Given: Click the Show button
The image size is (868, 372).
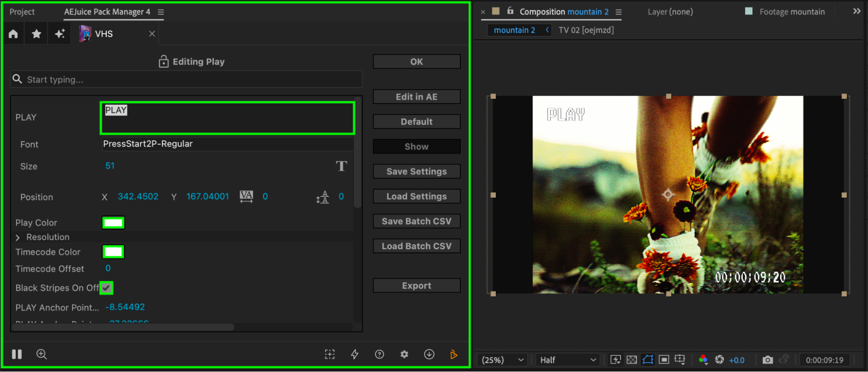Looking at the screenshot, I should 416,146.
